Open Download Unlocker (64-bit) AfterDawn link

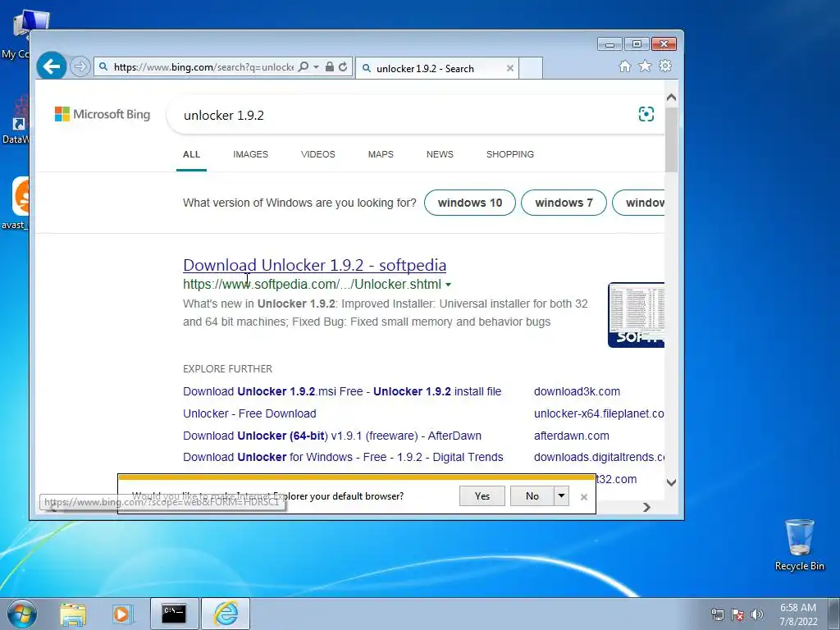332,436
